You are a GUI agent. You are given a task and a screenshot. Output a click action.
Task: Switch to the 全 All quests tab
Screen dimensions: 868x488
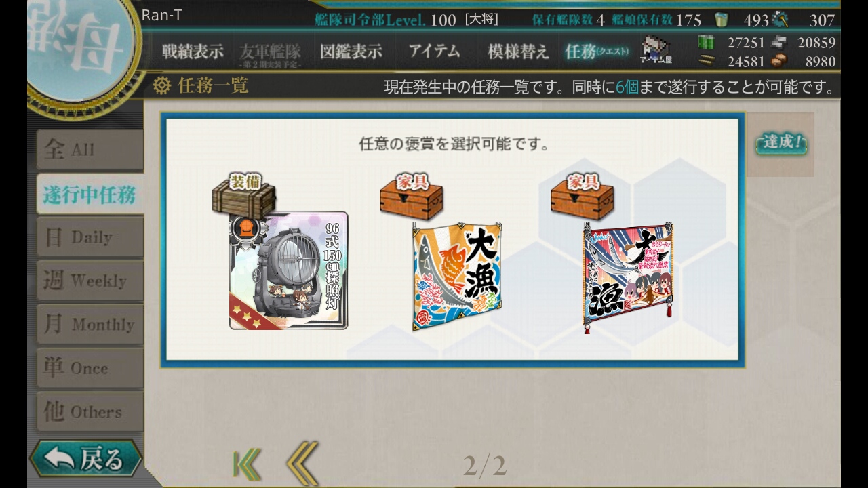click(x=90, y=150)
